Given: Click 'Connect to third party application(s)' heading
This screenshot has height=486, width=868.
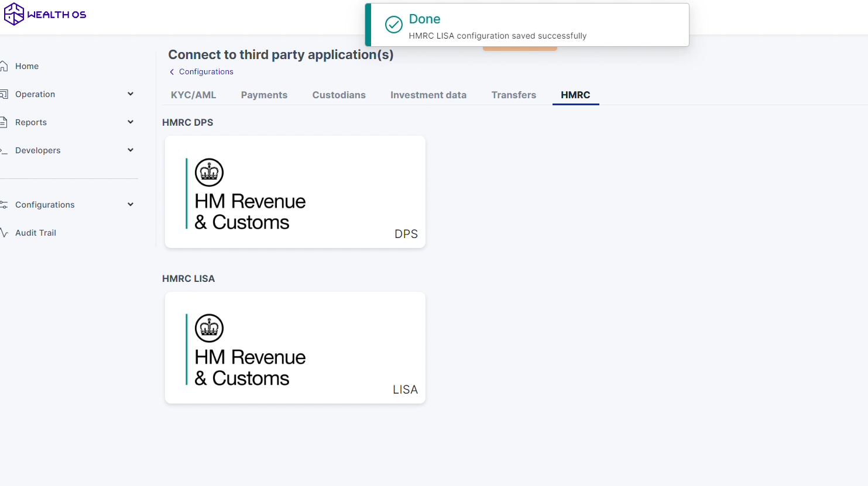Looking at the screenshot, I should (281, 55).
